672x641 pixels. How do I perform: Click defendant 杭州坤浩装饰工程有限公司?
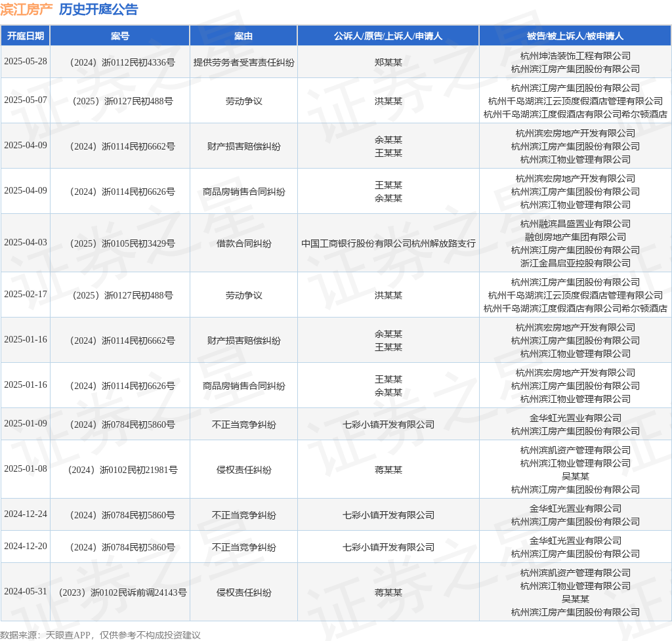(x=575, y=56)
